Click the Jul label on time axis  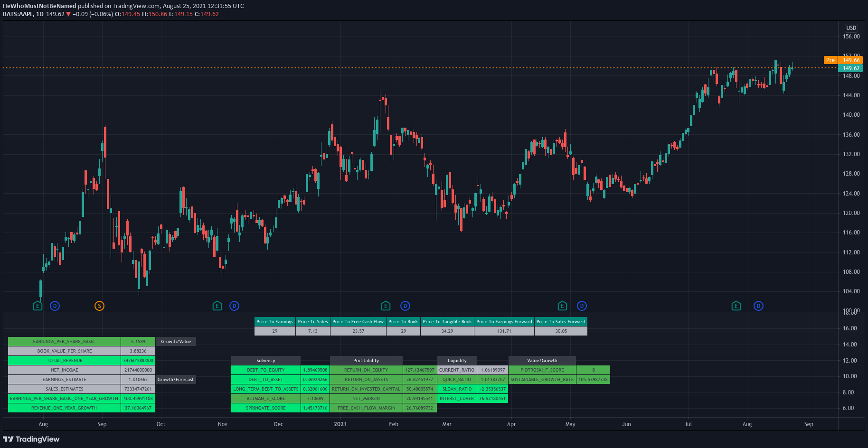pyautogui.click(x=688, y=424)
